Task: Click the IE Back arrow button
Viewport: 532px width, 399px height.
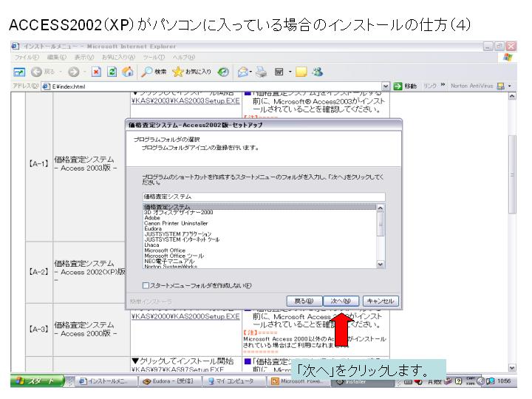Action: click(x=37, y=72)
